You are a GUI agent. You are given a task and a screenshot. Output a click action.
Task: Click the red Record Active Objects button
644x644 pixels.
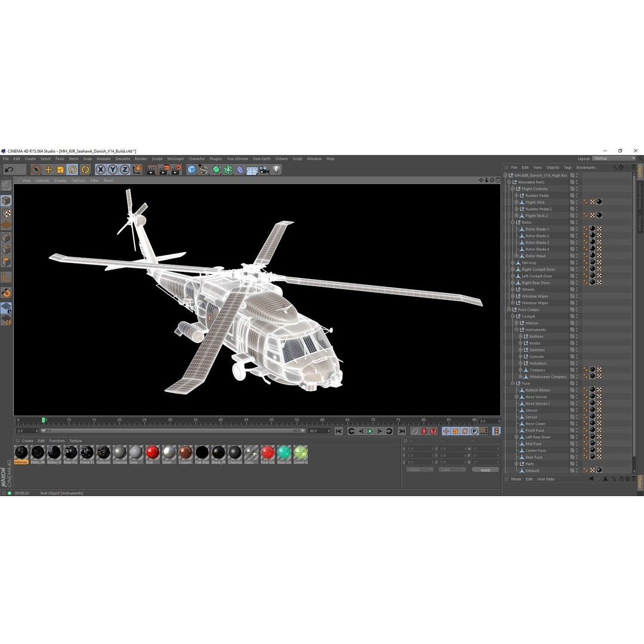pos(424,431)
